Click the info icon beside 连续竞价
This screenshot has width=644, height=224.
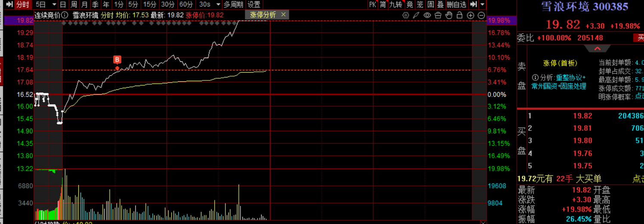tap(65, 15)
